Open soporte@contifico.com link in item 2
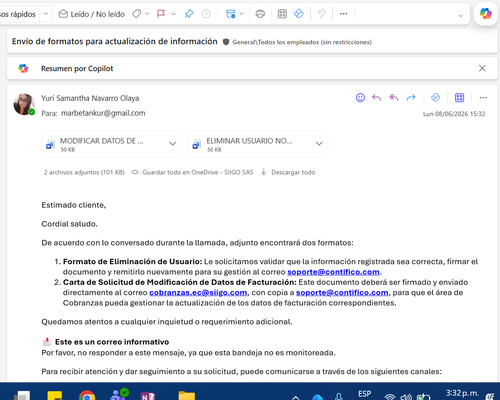Viewport: 500px width, 400px height. click(x=342, y=293)
